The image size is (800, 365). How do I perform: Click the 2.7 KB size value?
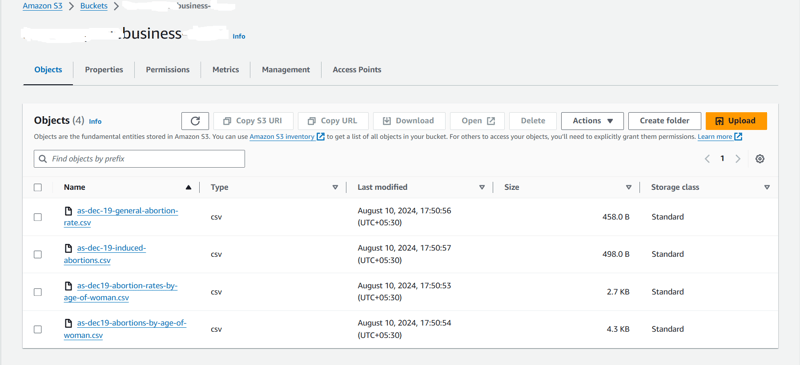(619, 292)
